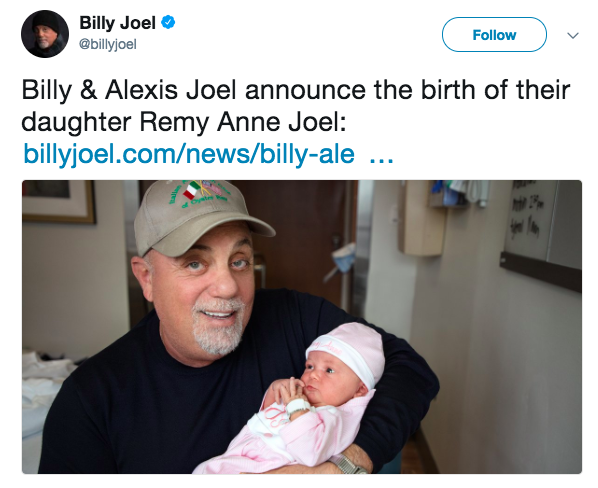The height and width of the screenshot is (488, 598).
Task: Click the framed picture on the left wall
Action: [58, 202]
